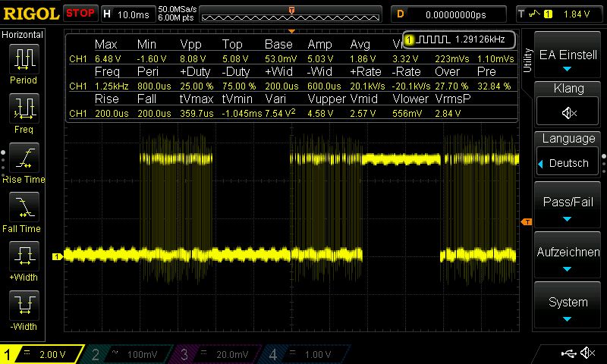Toggle channel 1 at 2.00 V
The image size is (607, 364).
click(43, 354)
